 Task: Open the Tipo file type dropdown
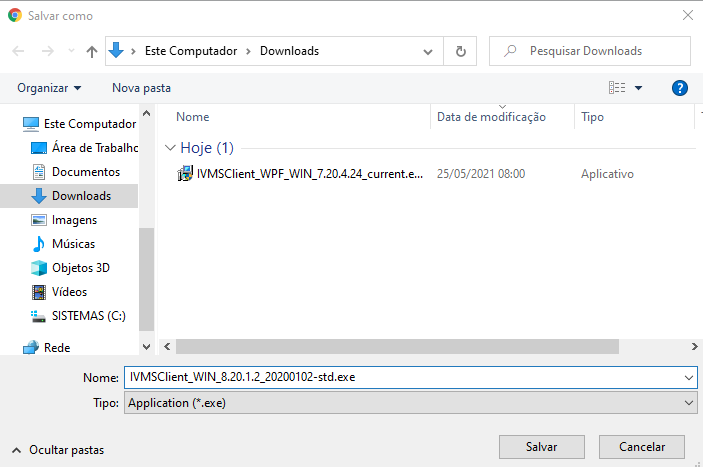(x=688, y=402)
